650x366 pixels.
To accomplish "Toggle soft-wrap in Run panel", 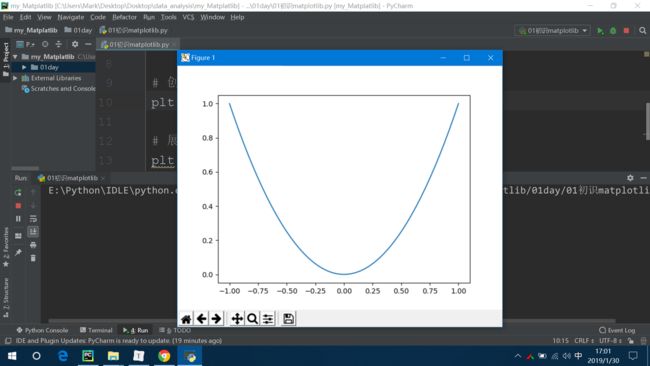I will [33, 218].
